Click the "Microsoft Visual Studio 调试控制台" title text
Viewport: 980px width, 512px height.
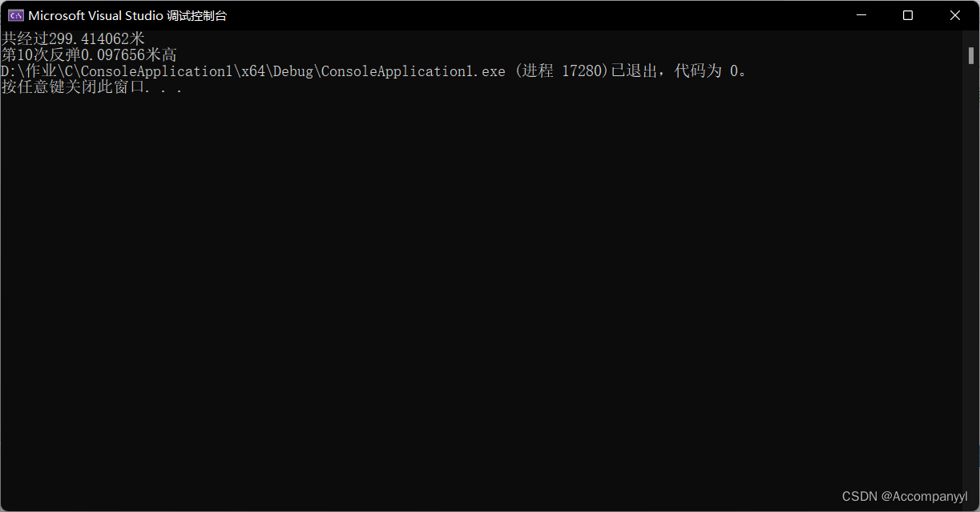pyautogui.click(x=127, y=15)
